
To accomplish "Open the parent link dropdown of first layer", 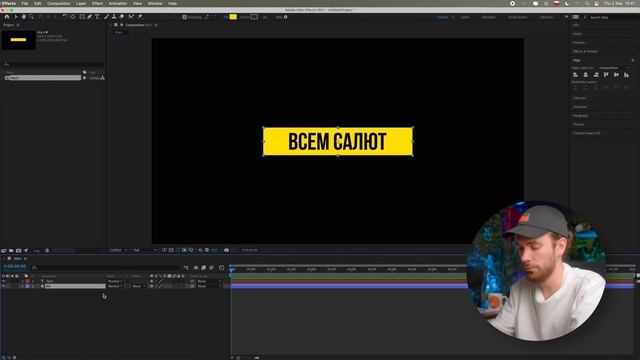I will click(x=209, y=281).
